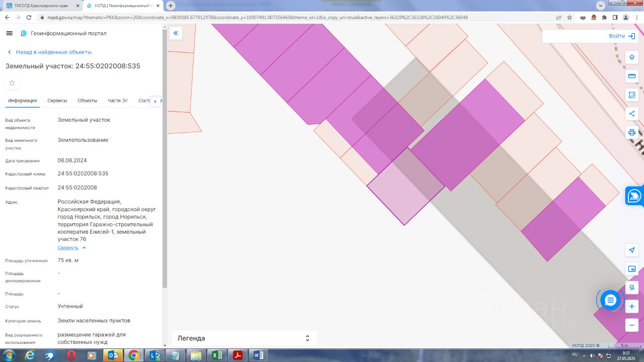Select the ruler measurement tool

[632, 76]
